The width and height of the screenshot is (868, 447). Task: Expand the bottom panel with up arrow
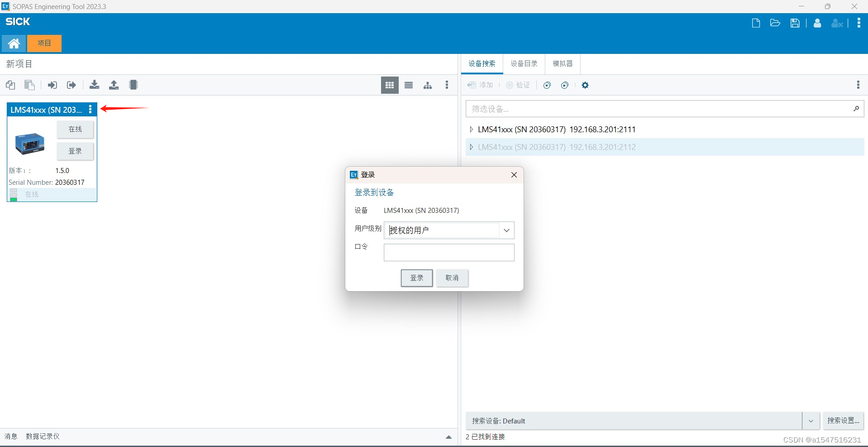click(449, 437)
